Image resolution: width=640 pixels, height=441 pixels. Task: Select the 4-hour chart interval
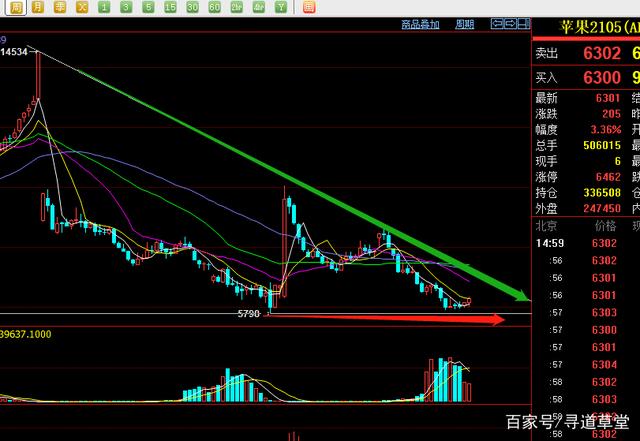[259, 7]
